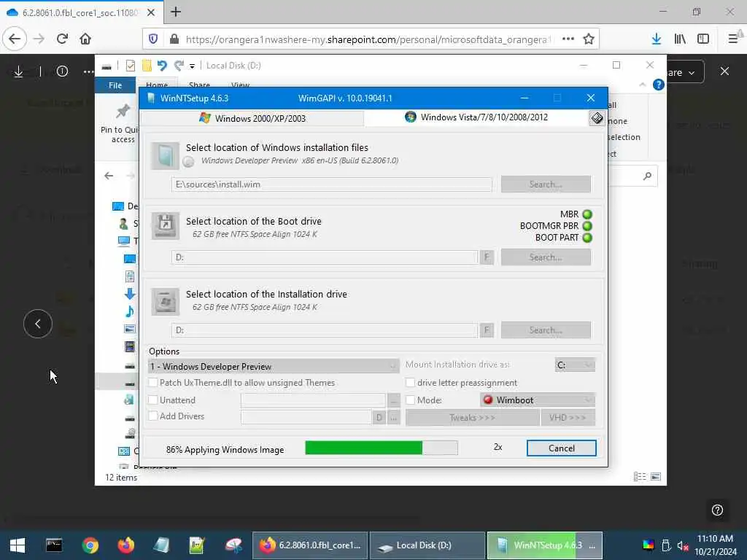Collapse the Explorer ribbon chevron
This screenshot has height=560, width=747.
coord(642,85)
